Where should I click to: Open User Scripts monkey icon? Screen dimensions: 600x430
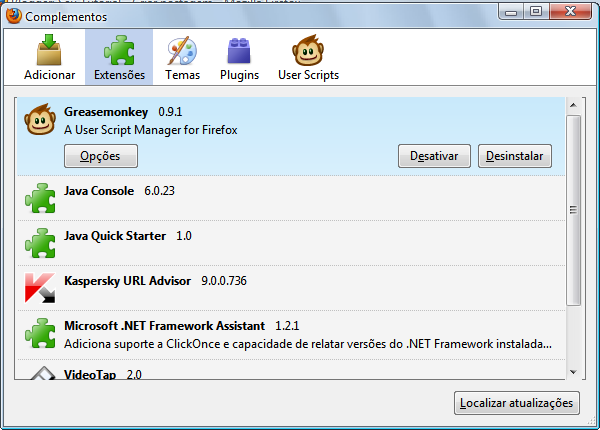tap(308, 50)
